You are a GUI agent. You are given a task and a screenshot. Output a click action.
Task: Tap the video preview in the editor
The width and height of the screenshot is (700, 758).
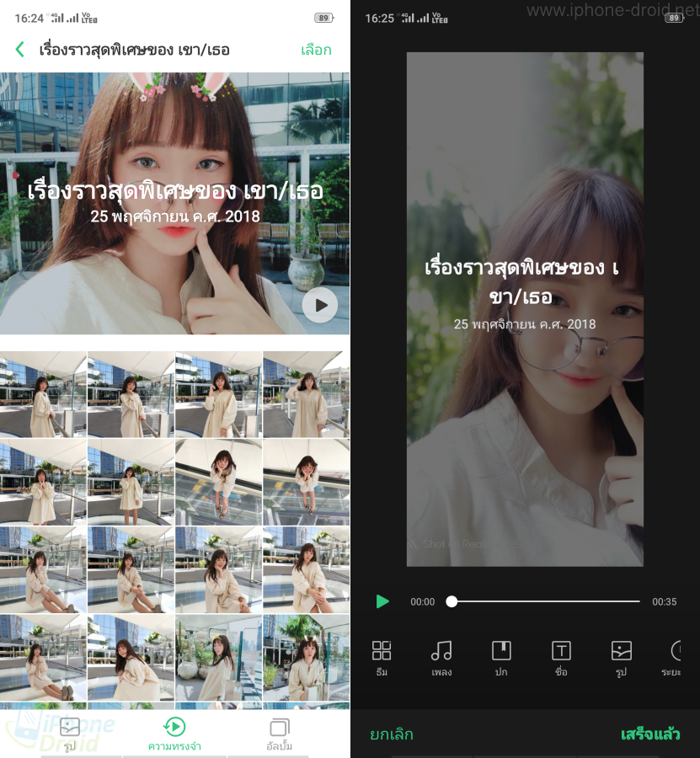point(525,309)
